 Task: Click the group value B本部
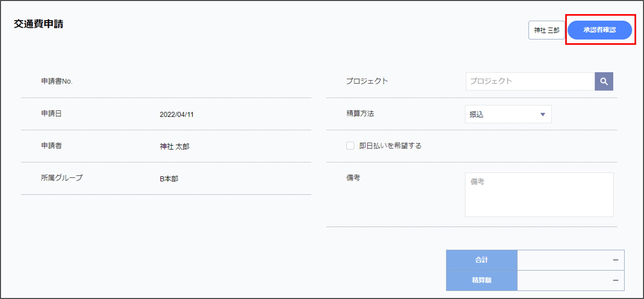[169, 179]
